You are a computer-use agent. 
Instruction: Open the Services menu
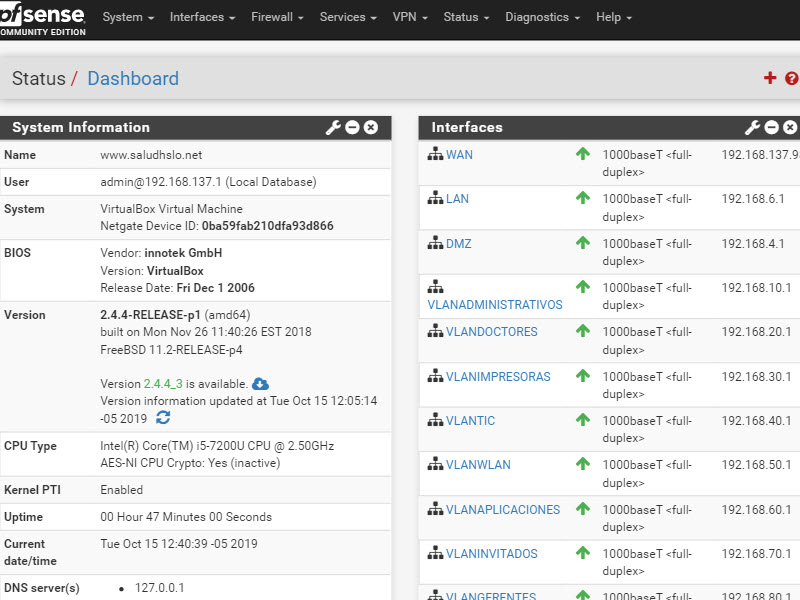348,17
